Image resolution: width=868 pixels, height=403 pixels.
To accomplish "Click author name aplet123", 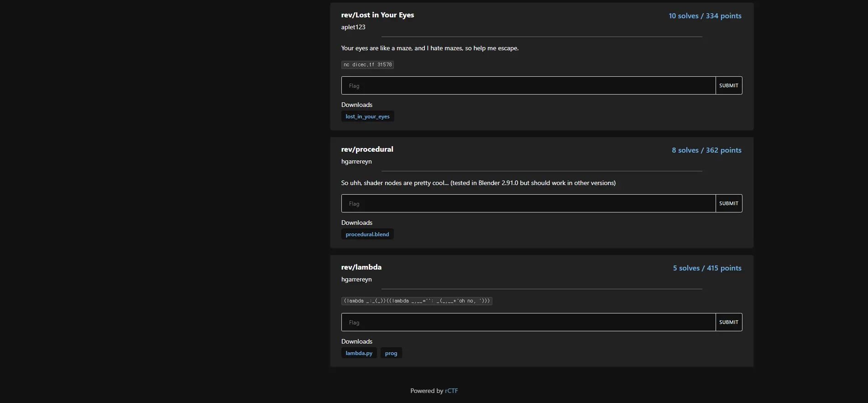I will pyautogui.click(x=353, y=27).
